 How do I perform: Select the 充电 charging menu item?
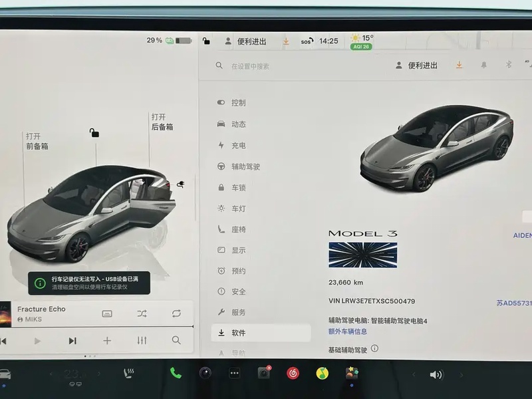click(238, 145)
